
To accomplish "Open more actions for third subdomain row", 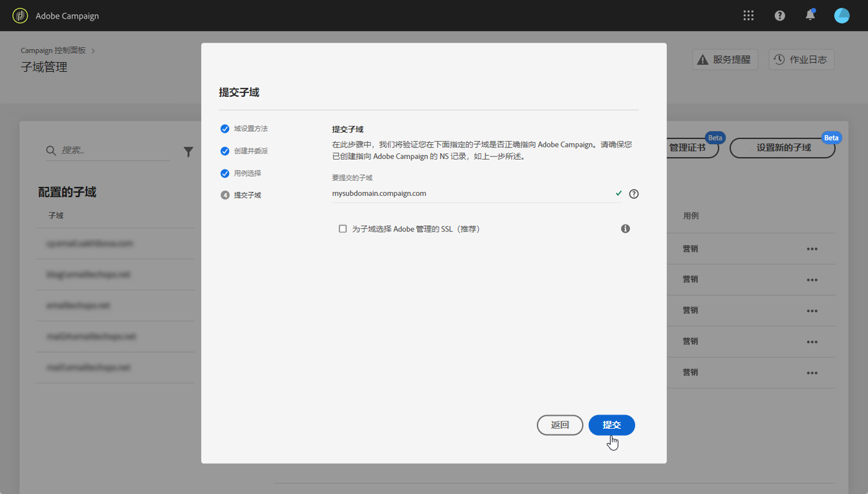I will [x=812, y=311].
